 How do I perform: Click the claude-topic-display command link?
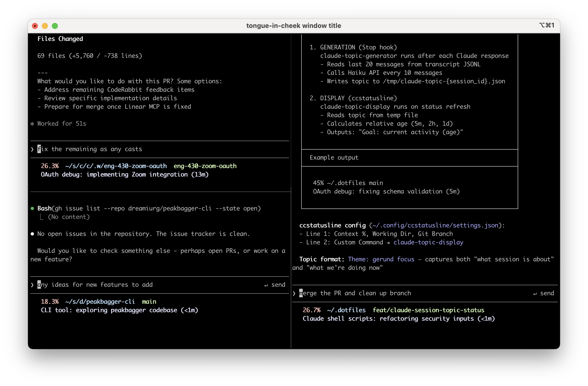tap(428, 242)
